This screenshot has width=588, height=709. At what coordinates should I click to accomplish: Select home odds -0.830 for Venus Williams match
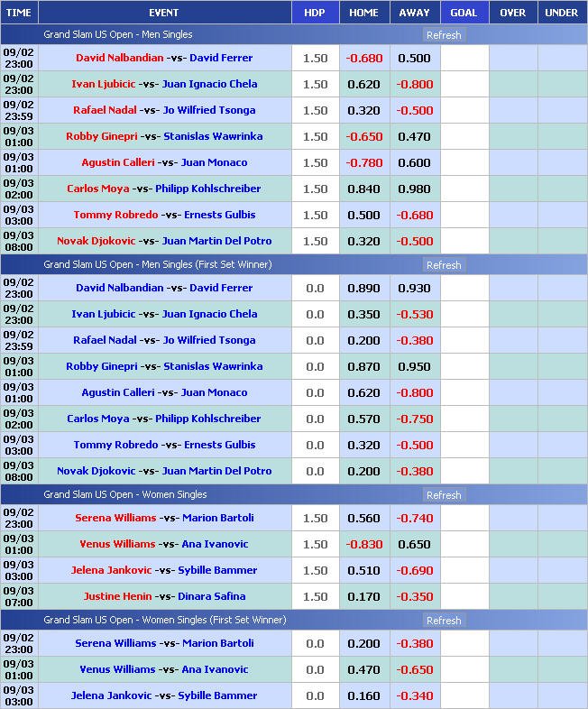click(x=364, y=544)
